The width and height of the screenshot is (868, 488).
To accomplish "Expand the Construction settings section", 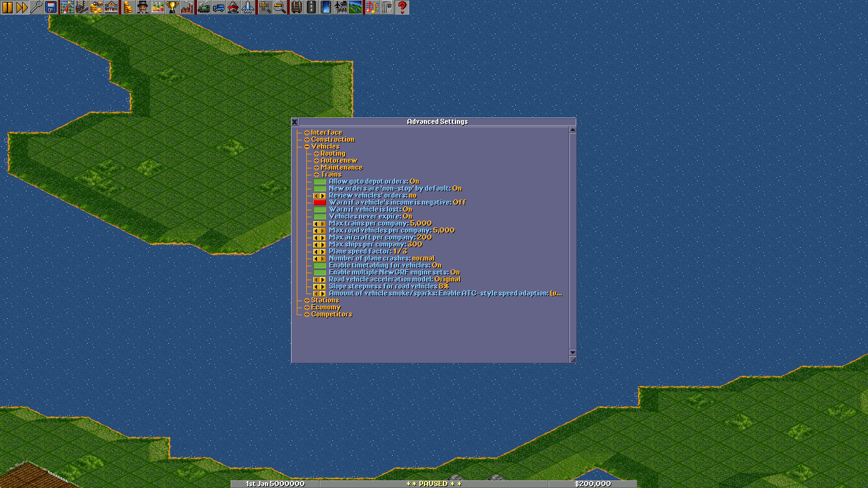I will (x=307, y=140).
